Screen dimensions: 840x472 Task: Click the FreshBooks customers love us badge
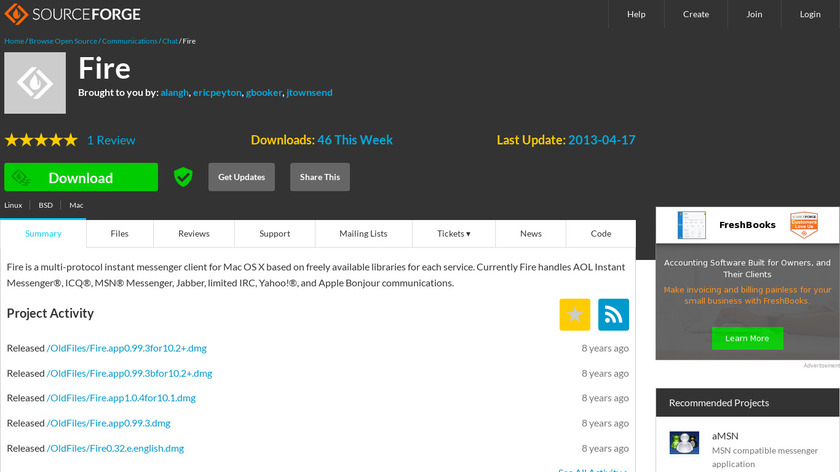coord(804,225)
